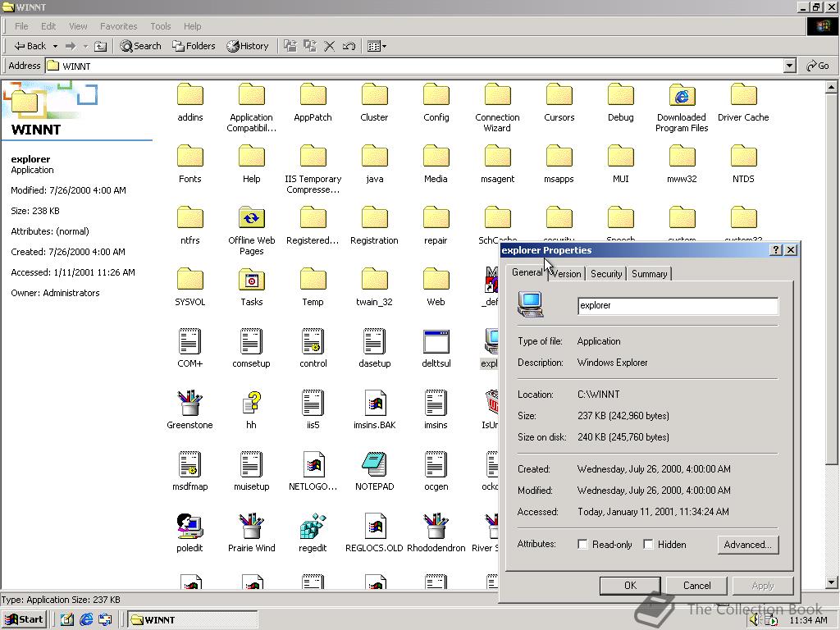
Task: Select the msdfmap configuration file icon
Action: [x=189, y=465]
